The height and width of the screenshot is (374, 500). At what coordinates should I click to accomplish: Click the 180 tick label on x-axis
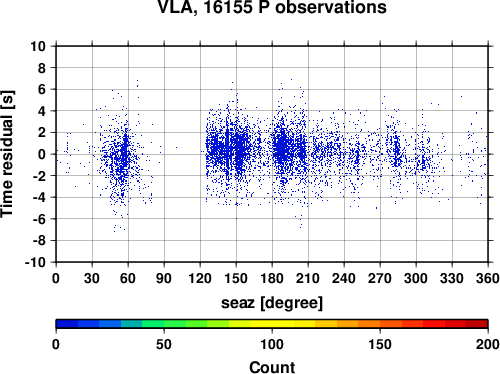[x=272, y=278]
